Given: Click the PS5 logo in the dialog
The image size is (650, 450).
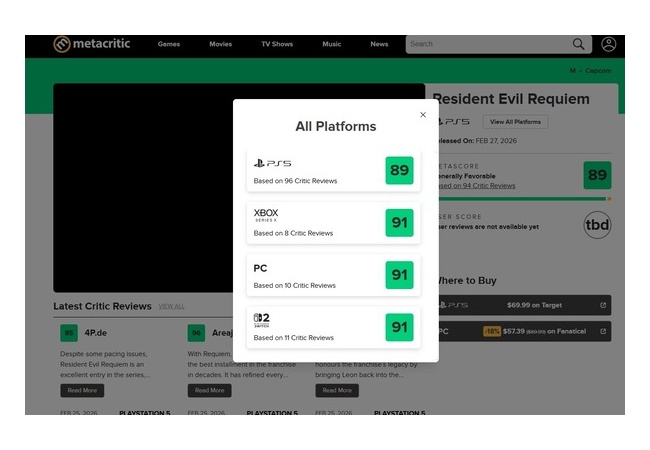Looking at the screenshot, I should pos(272,163).
